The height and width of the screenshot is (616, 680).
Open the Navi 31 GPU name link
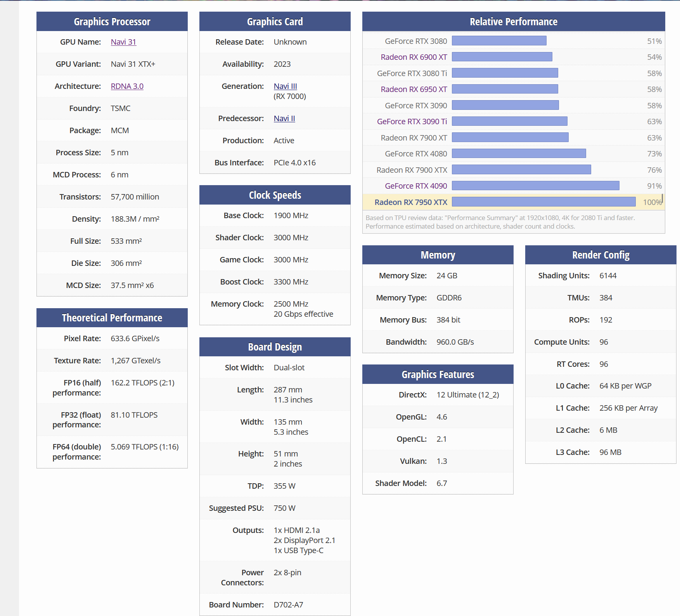(123, 42)
